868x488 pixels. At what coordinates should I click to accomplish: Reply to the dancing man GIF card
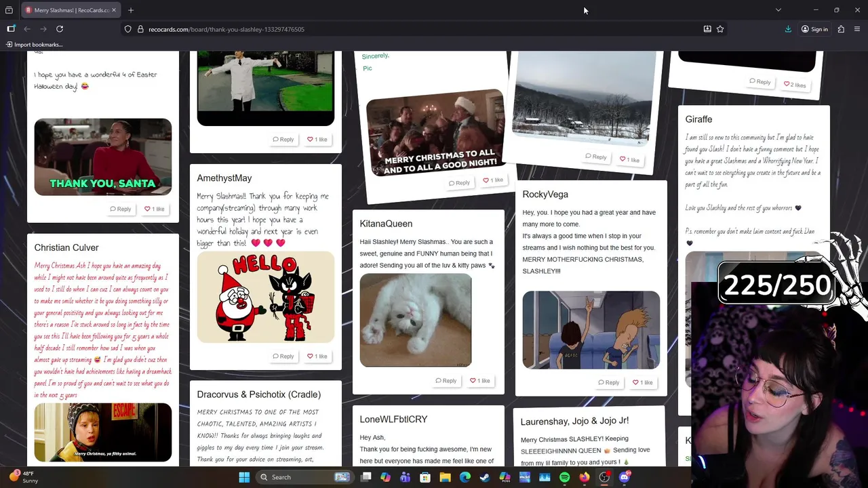click(283, 140)
